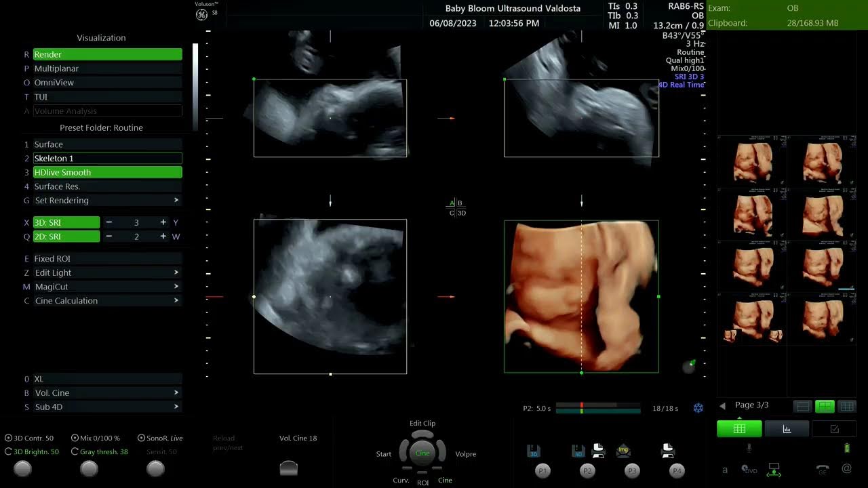Screen dimensions: 868x488
Task: Toggle the Fixed ROI option
Action: click(107, 258)
